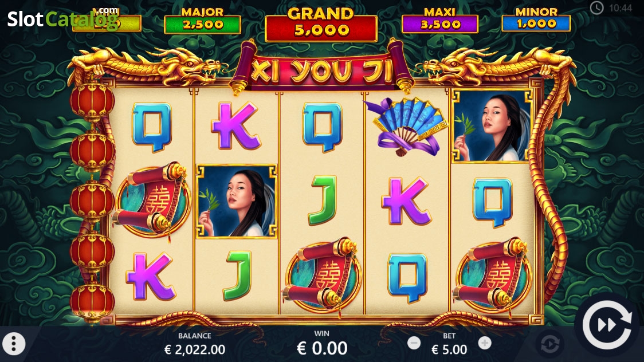Viewport: 644px width, 362px height.
Task: Click the large spin button
Action: pyautogui.click(x=607, y=325)
